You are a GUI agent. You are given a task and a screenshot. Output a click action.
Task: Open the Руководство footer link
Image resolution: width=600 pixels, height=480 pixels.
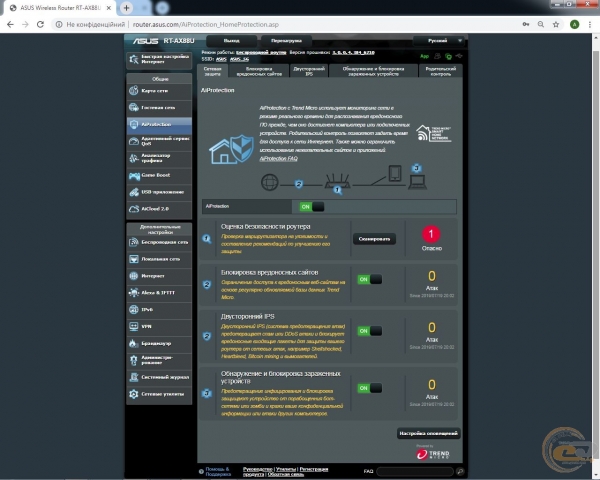click(x=258, y=469)
